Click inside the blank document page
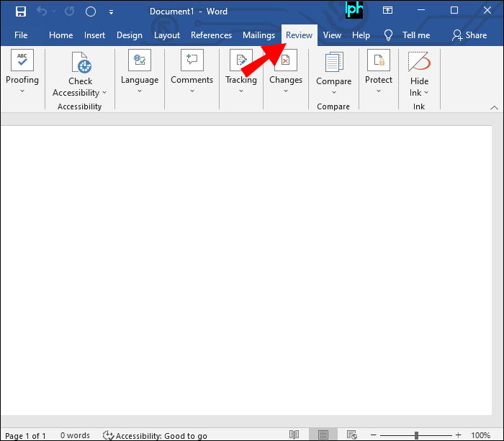 coord(246,270)
